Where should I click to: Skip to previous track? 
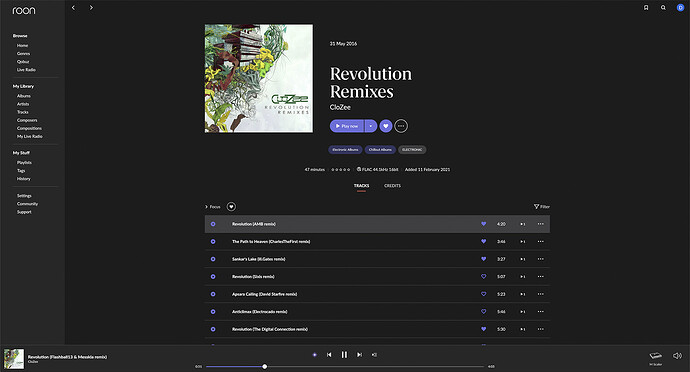[x=329, y=354]
